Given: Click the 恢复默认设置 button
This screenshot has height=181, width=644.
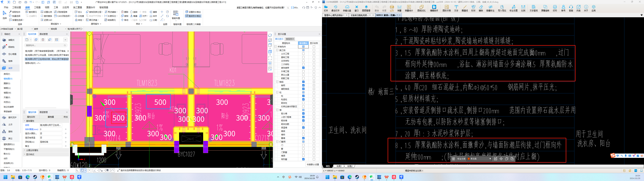Looking at the screenshot, I should click(x=313, y=165).
